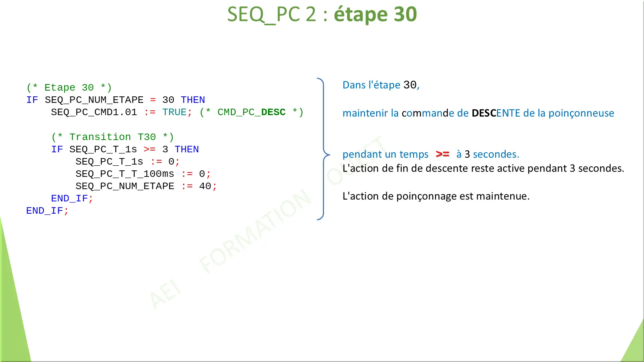Screen dimensions: 644x362
Task: Click the text à 3 secondes
Action: tap(487, 154)
